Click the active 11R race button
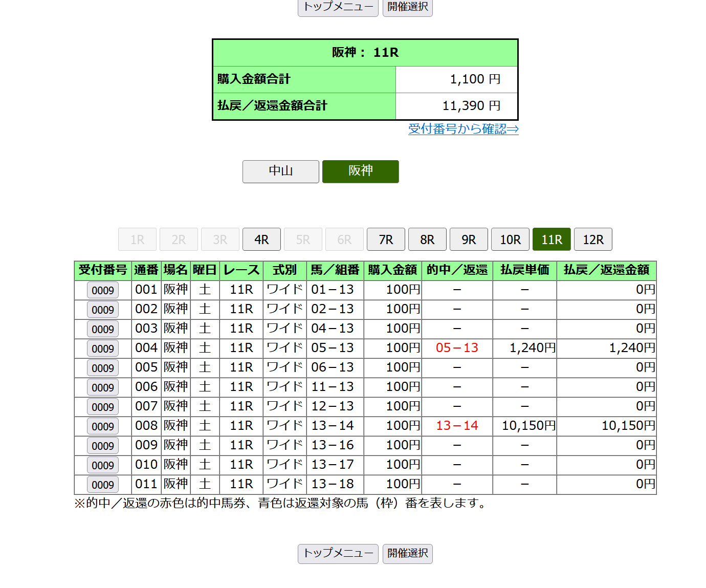 [551, 239]
